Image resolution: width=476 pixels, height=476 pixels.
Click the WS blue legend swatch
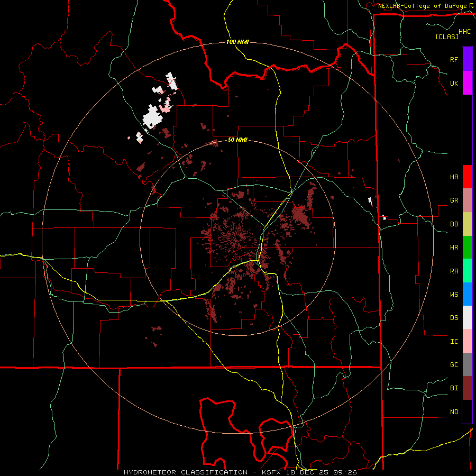point(467,294)
